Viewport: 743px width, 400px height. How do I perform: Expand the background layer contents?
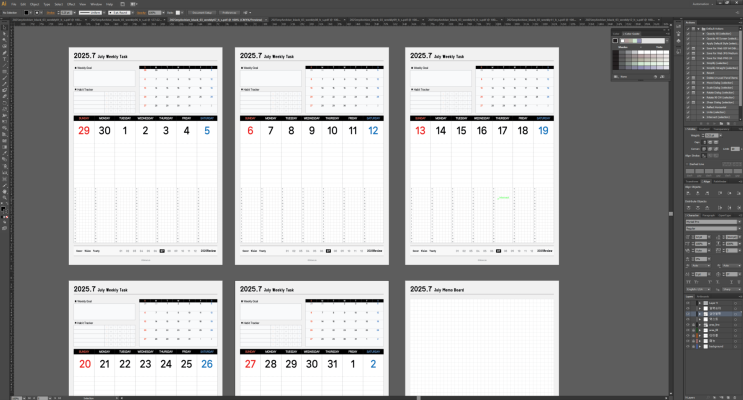[x=700, y=346]
